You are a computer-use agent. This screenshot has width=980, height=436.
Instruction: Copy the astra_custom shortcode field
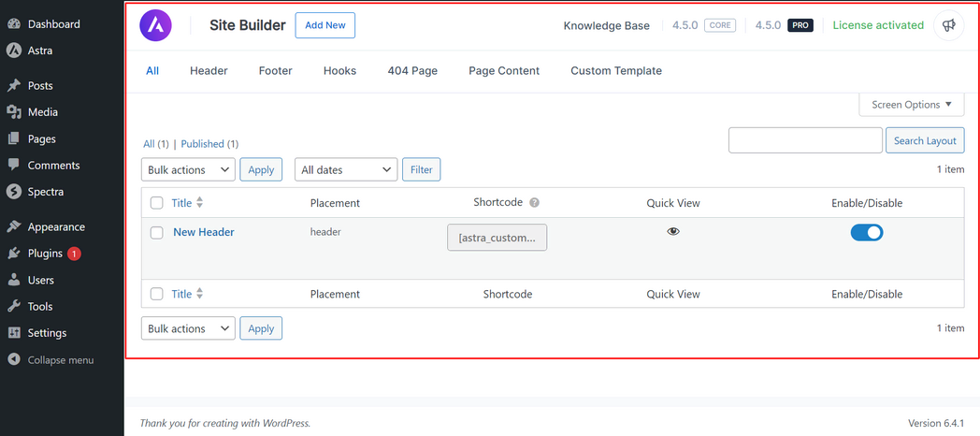point(497,238)
